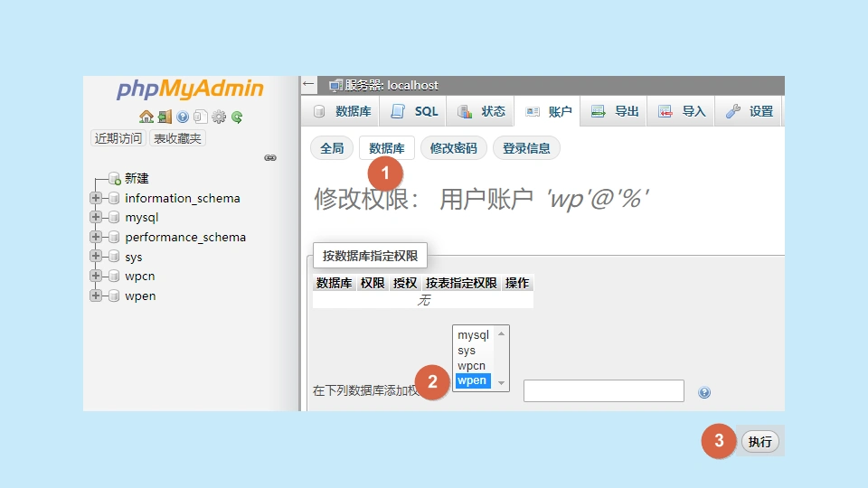Open the 导入 import tab
Image resolution: width=868 pixels, height=488 pixels.
(x=682, y=111)
